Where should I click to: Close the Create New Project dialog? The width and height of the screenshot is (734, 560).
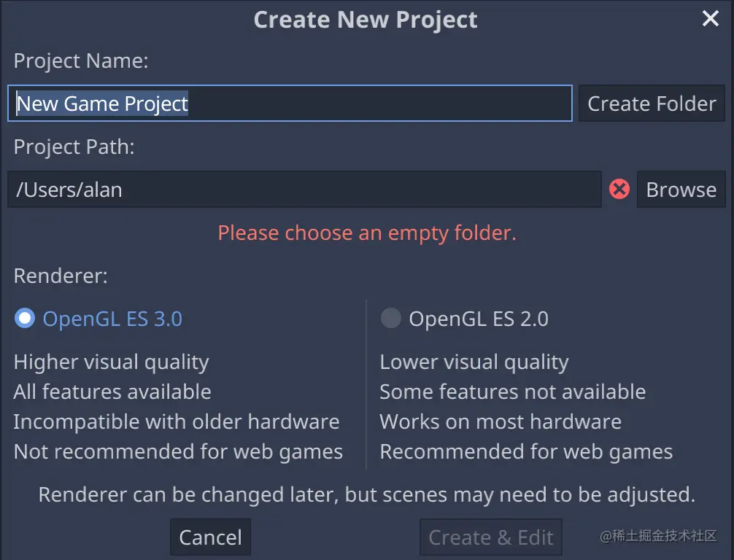tap(710, 20)
